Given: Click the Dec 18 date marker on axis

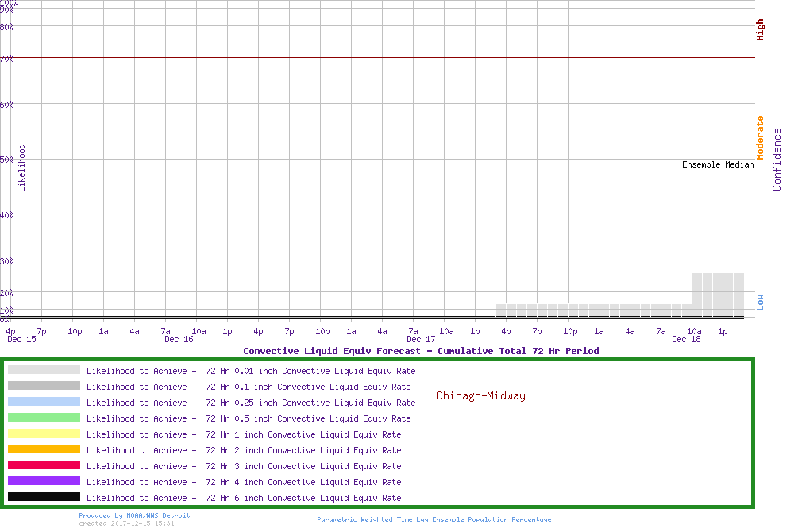Looking at the screenshot, I should tap(685, 339).
